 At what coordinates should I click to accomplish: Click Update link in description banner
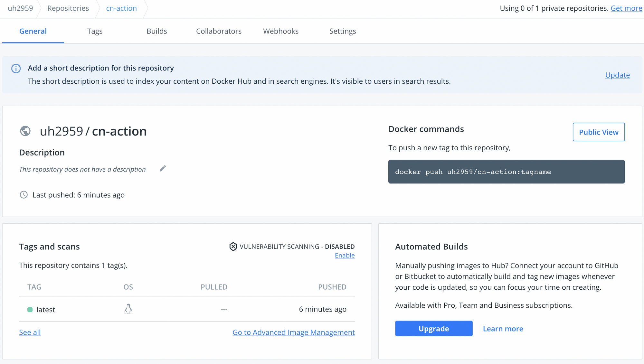[617, 75]
